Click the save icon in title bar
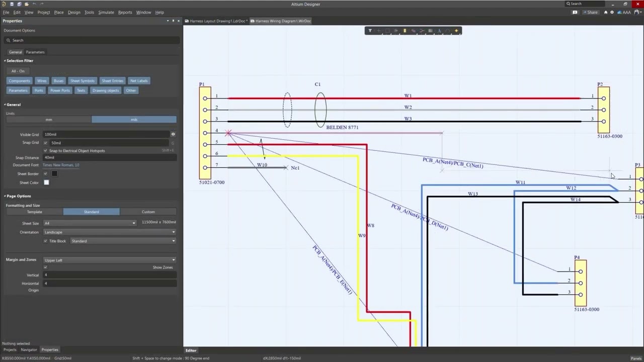The height and width of the screenshot is (362, 644). 12,4
